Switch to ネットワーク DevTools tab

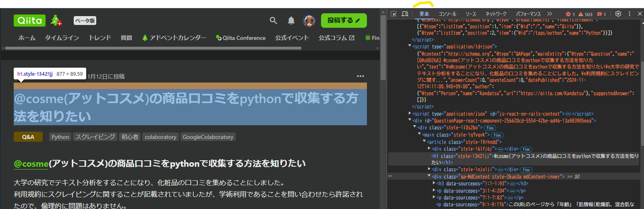[x=496, y=14]
